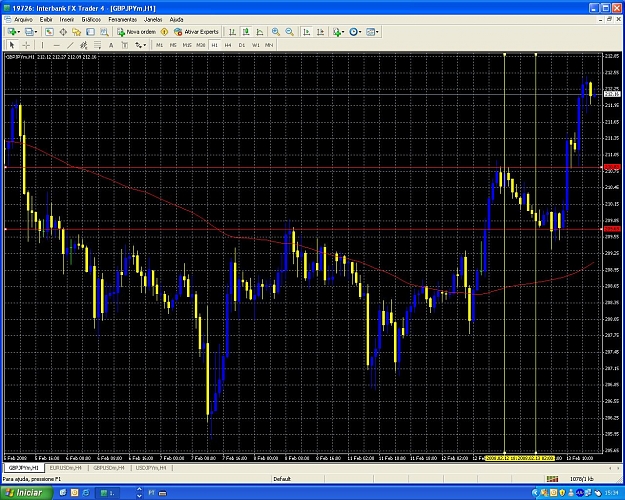Screen dimensions: 625x500
Task: Select the text label tool
Action: click(124, 45)
